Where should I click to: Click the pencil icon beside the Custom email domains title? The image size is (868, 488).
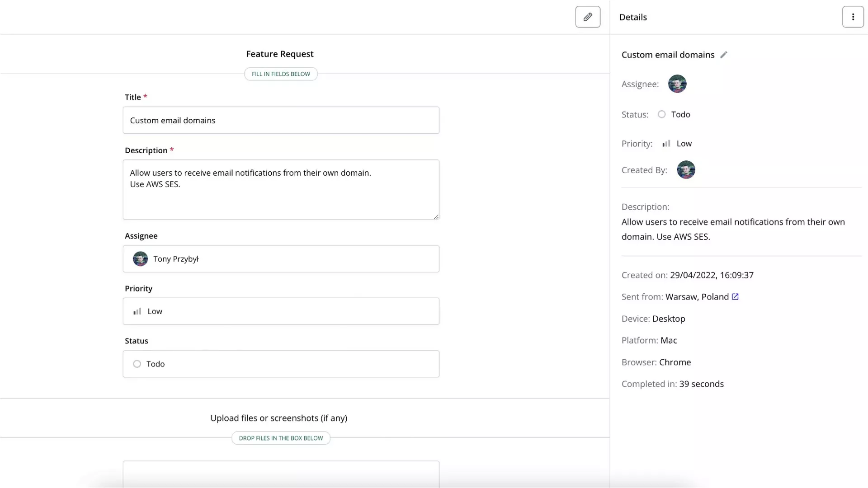click(x=724, y=55)
